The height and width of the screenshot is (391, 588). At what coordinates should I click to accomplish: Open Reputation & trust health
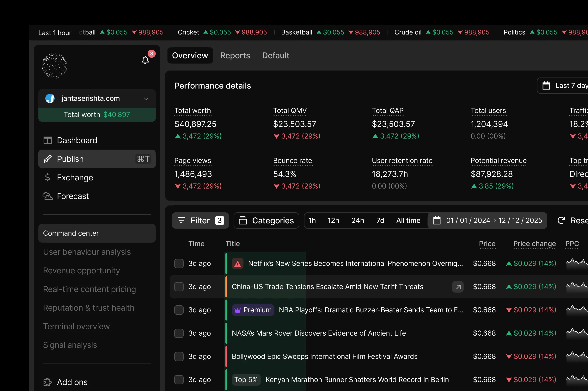pyautogui.click(x=89, y=308)
